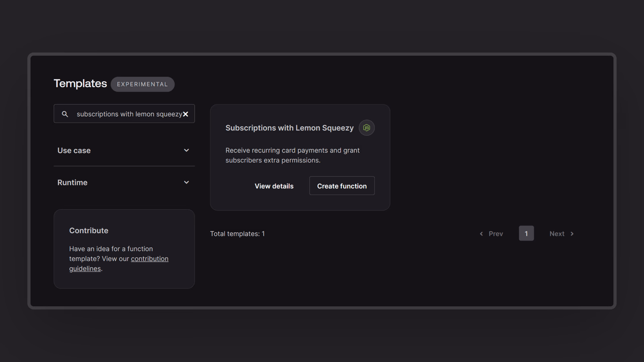
Task: Click the Templates heading
Action: 80,83
